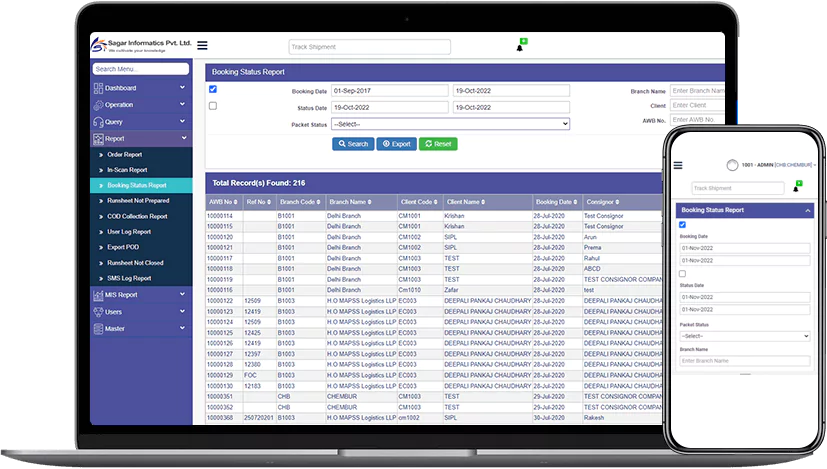Open the Packet Status select on the phone
This screenshot has height=469, width=827.
coord(745,336)
